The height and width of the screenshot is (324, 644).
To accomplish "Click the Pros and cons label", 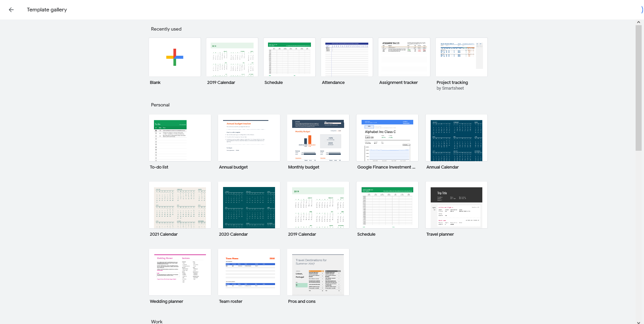I will [302, 302].
